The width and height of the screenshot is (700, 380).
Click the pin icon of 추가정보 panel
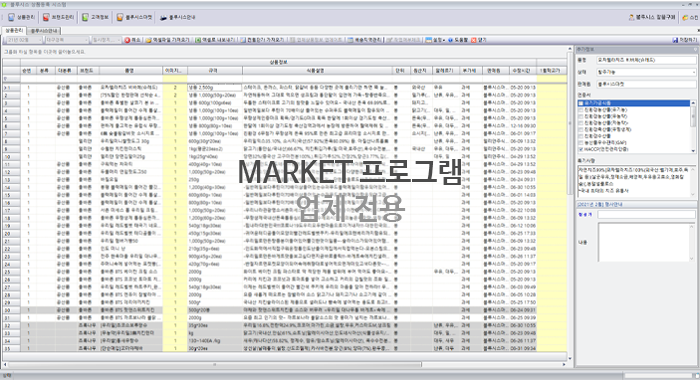coord(696,49)
